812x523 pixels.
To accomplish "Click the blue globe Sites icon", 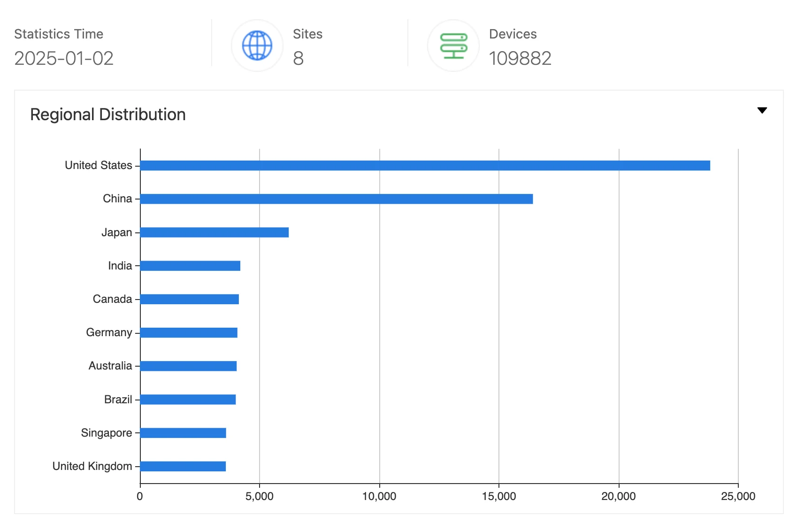I will (x=257, y=46).
